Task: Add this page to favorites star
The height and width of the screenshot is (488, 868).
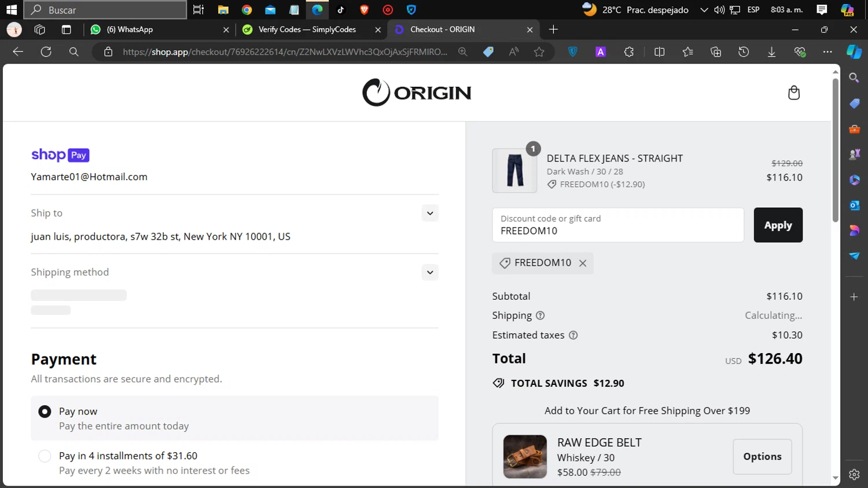Action: (539, 52)
